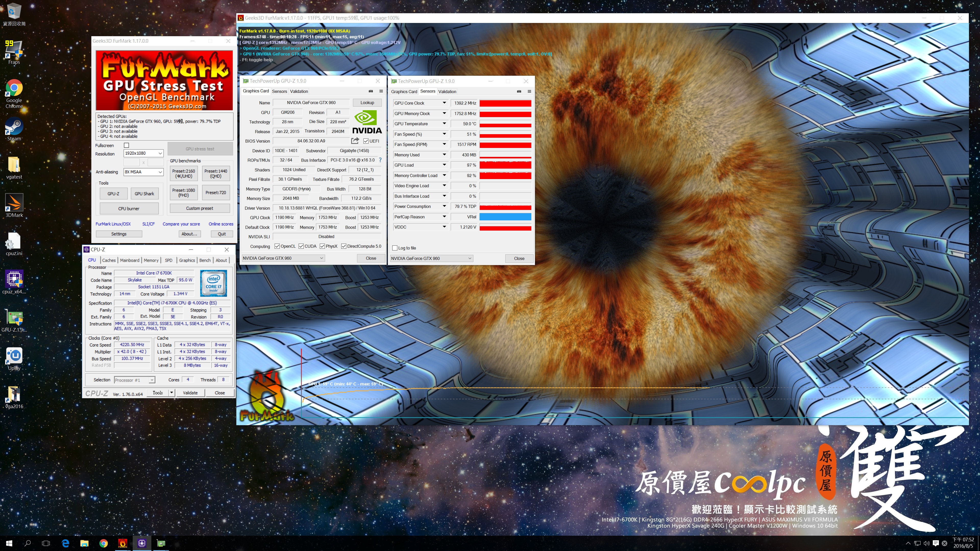Screen dimensions: 980x551
Task: Open FurMark Settings button
Action: tap(119, 234)
